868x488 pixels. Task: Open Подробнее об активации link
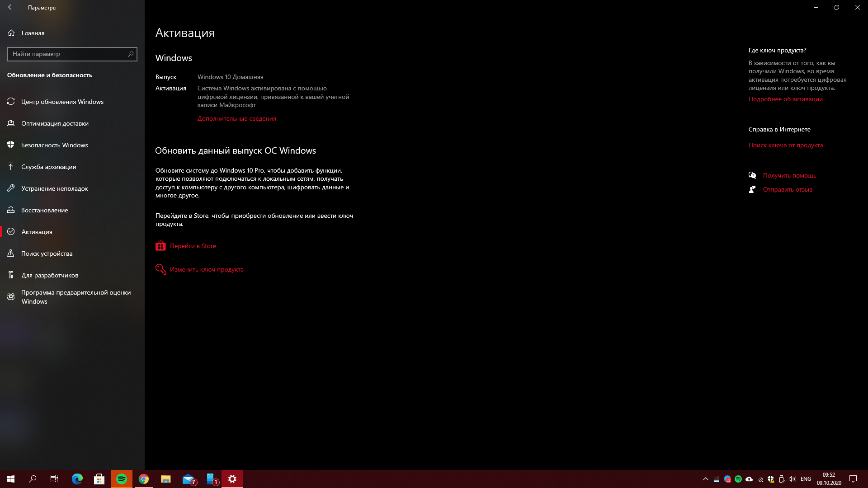pos(786,99)
